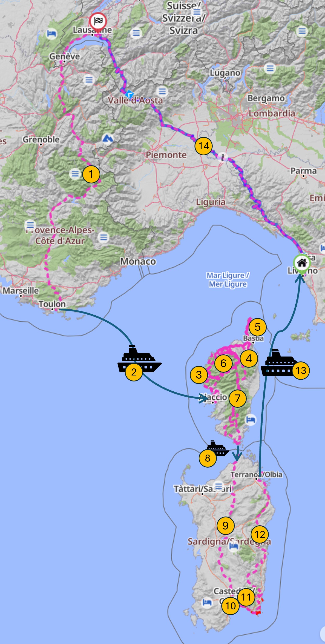This screenshot has height=644, width=325.
Task: Select yellow waypoint marker 7 in Corsica
Action: (238, 398)
